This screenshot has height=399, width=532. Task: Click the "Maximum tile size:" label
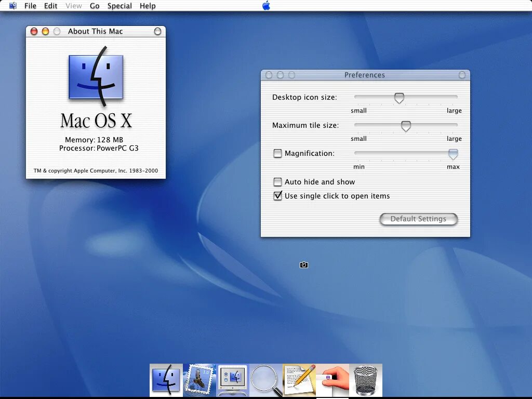[305, 126]
